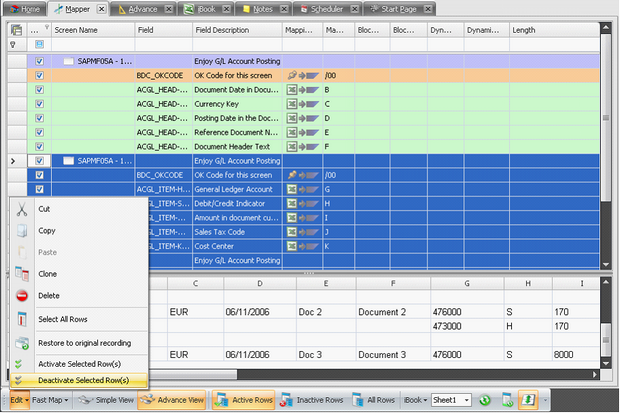Click the red Delete icon in the menu

tap(21, 295)
